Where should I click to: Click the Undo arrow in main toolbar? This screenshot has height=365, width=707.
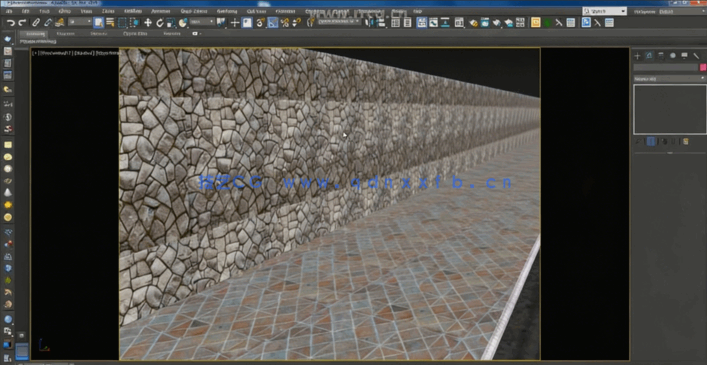click(x=10, y=23)
